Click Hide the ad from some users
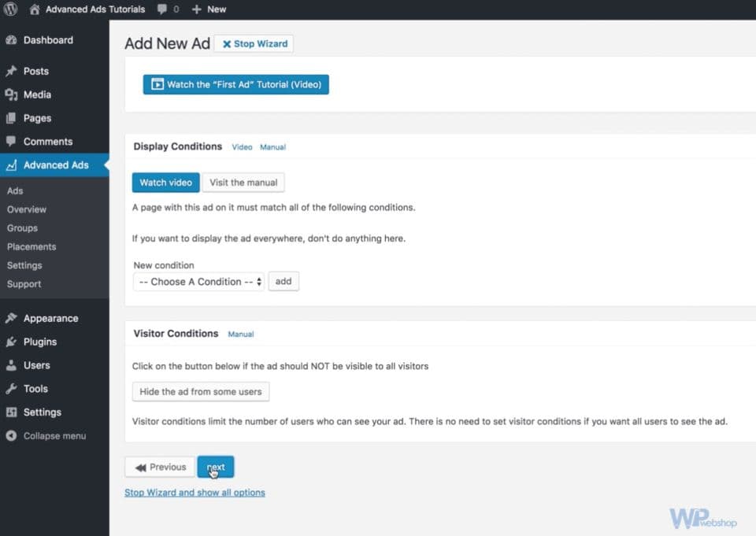The height and width of the screenshot is (536, 756). 201,392
